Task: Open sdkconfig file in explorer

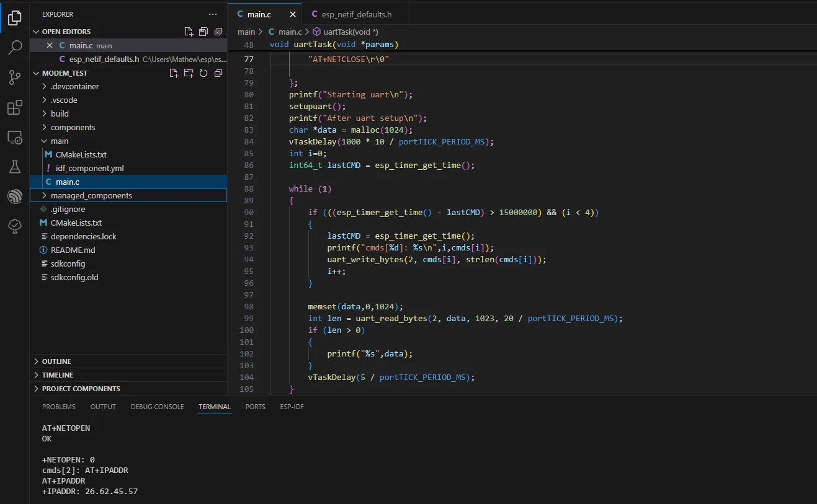Action: 68,263
